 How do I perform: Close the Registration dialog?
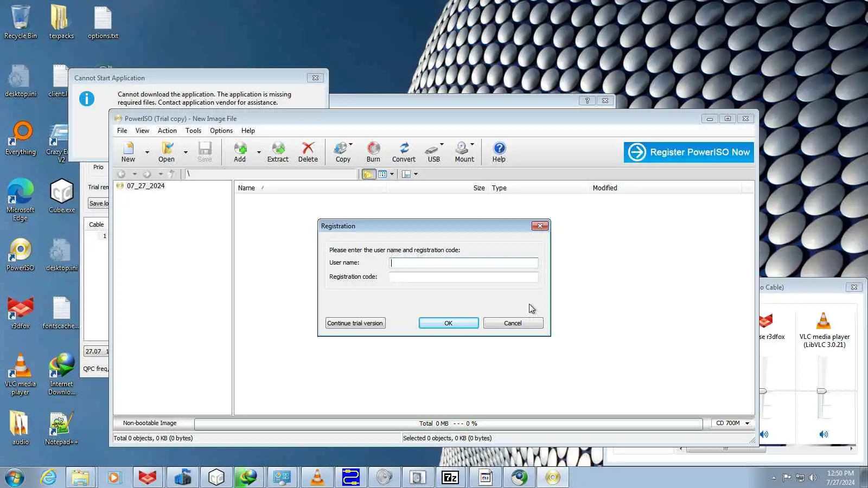point(540,226)
